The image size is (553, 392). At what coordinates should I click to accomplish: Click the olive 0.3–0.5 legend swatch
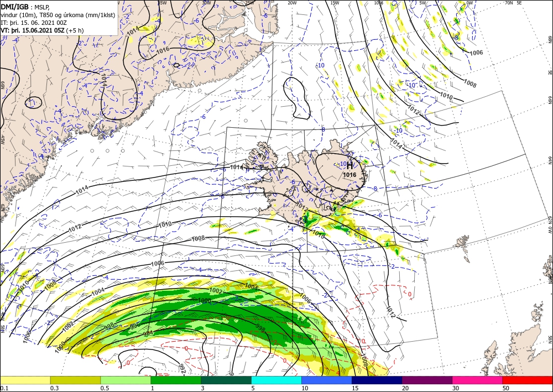coord(75,380)
